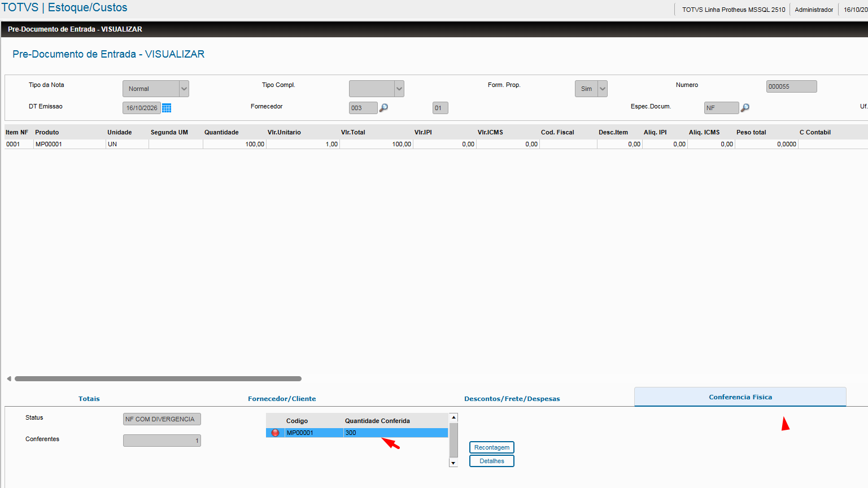
Task: Select the Descontos/Frete/Despesas tab
Action: (512, 399)
